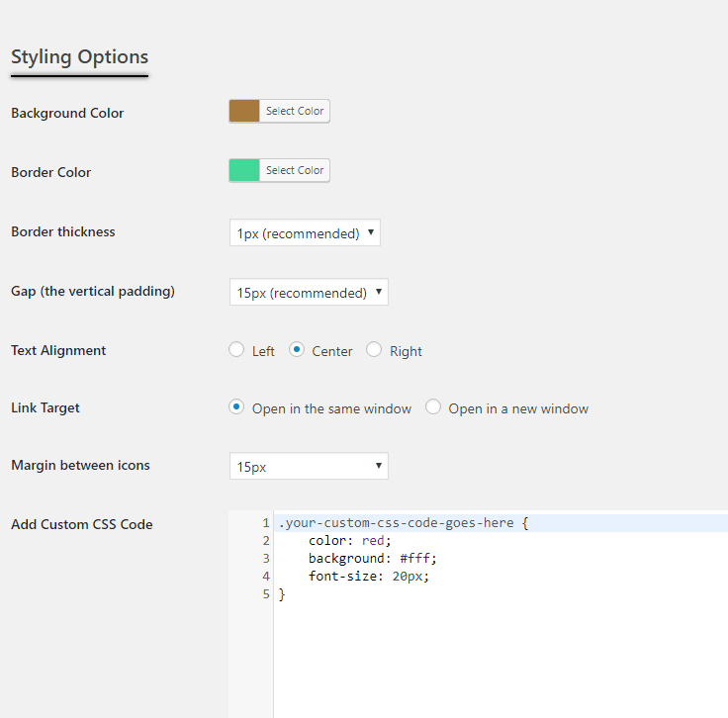Click the Styling Options heading

(79, 57)
